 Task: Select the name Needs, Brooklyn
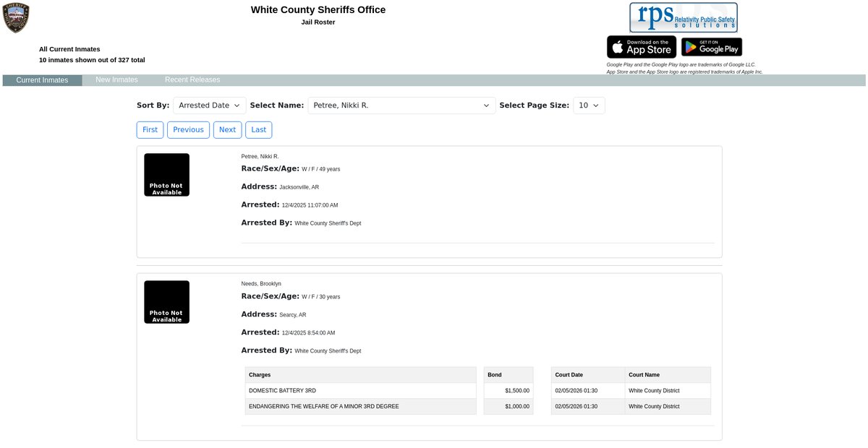(261, 284)
